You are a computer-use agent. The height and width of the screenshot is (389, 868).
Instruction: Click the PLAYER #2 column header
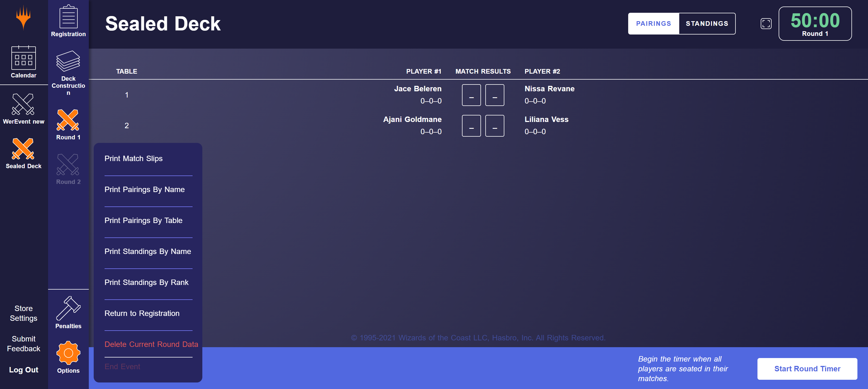pyautogui.click(x=542, y=71)
